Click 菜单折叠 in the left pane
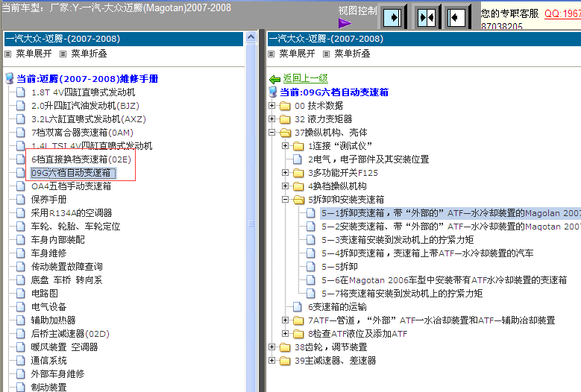The height and width of the screenshot is (392, 581). pyautogui.click(x=89, y=54)
